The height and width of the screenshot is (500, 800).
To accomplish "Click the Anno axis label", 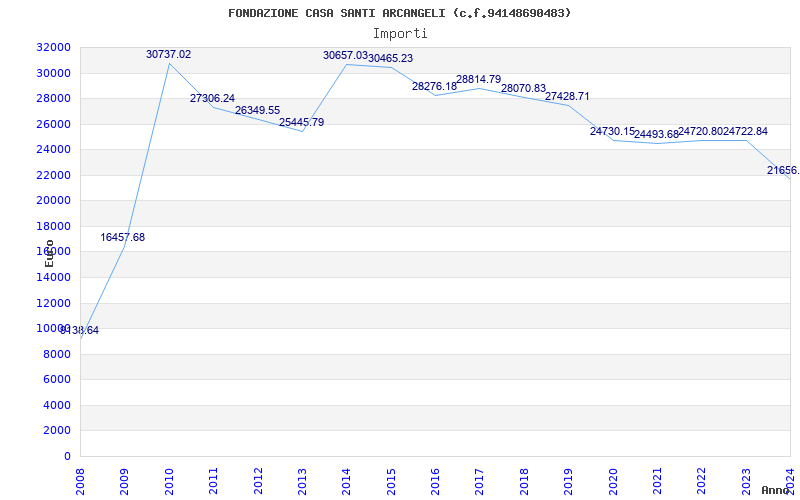I will (776, 490).
